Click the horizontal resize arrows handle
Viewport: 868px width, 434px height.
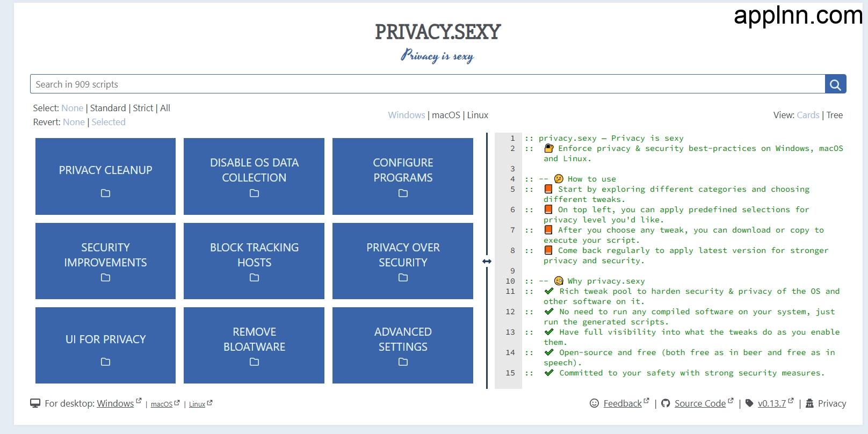[x=487, y=261]
